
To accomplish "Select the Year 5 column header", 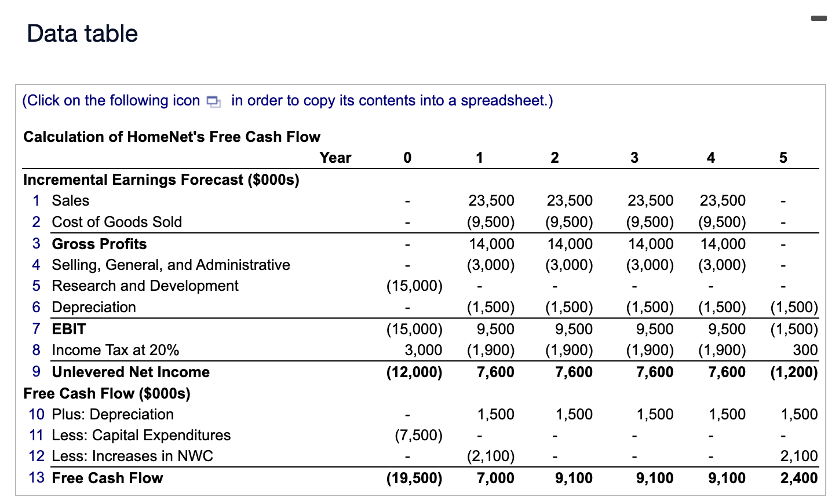I will coord(783,158).
